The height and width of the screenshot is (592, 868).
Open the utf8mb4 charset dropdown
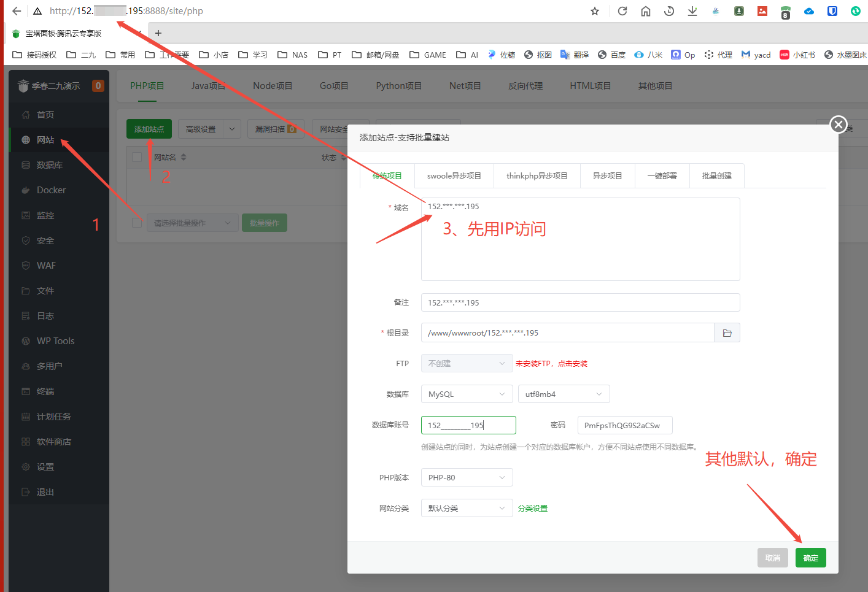tap(564, 394)
